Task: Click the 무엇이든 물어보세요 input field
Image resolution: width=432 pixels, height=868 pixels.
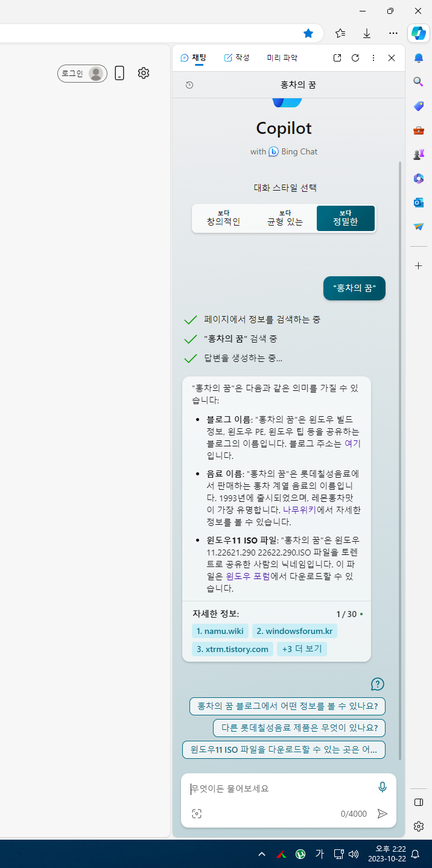Action: (280, 788)
